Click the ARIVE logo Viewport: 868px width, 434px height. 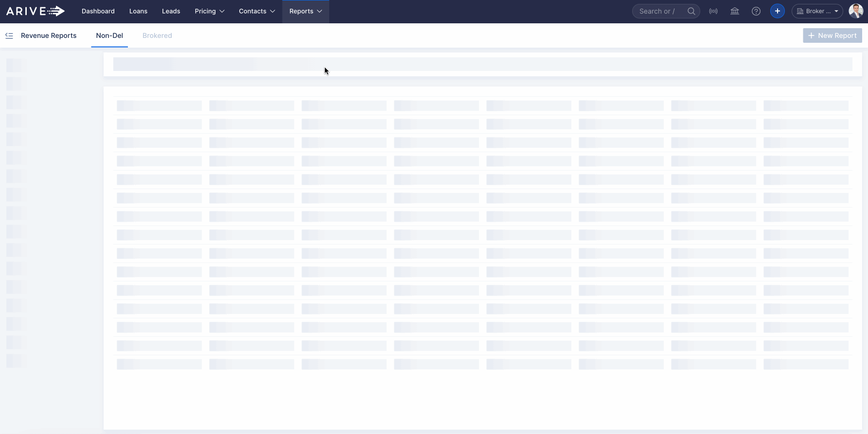(x=35, y=11)
